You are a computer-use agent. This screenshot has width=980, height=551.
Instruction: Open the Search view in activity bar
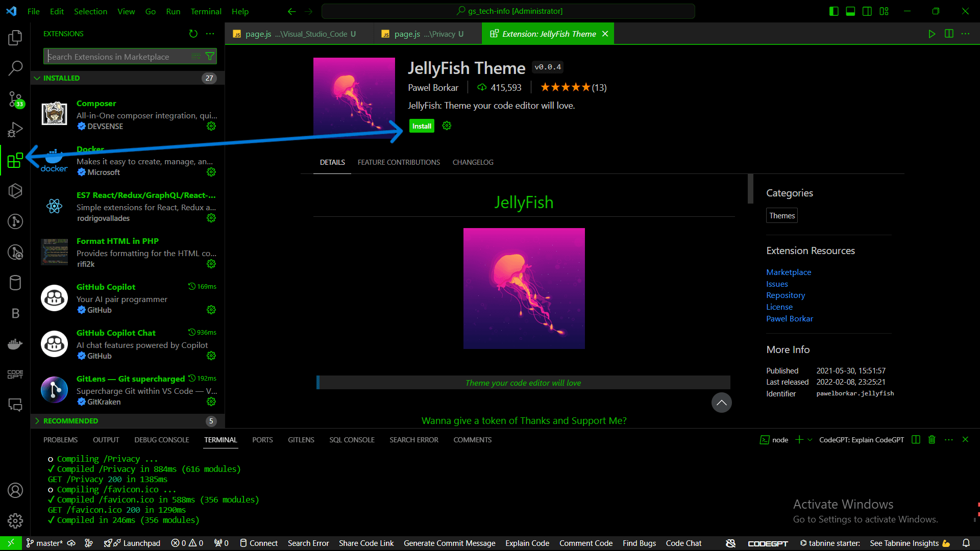click(15, 68)
